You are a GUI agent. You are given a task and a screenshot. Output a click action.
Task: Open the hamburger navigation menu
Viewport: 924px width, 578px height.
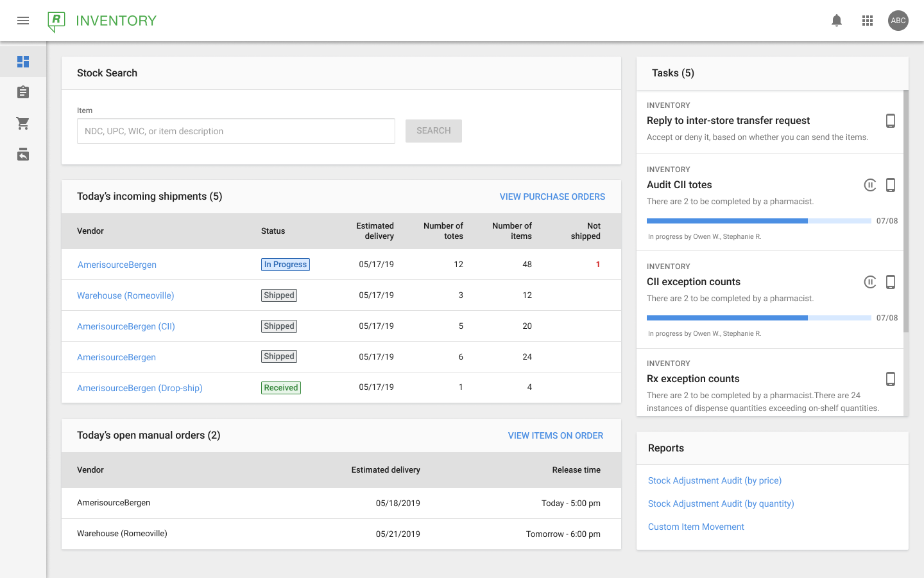pyautogui.click(x=23, y=21)
